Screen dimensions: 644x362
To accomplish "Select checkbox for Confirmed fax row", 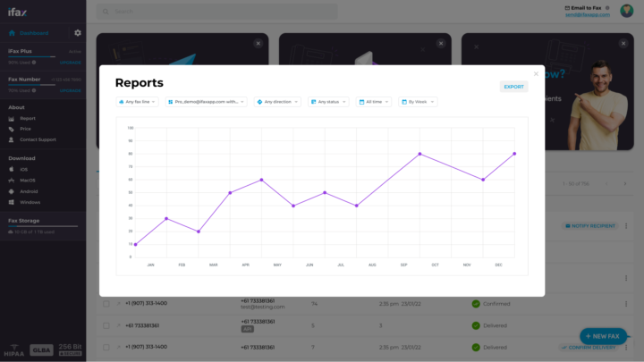I will point(106,304).
